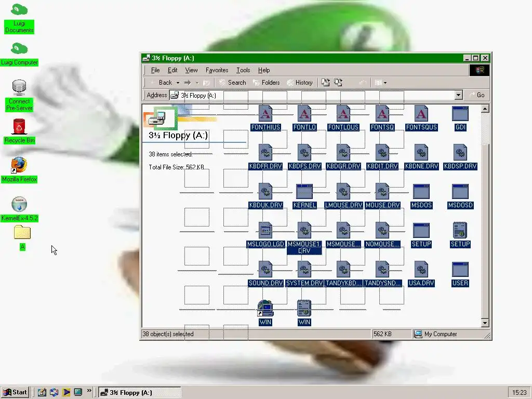Click the Search toolbar button
The image size is (532, 399).
point(232,83)
